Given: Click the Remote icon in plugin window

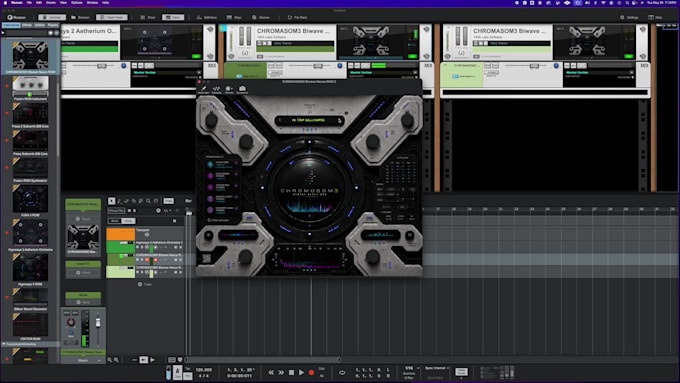Looking at the screenshot, I should point(229,89).
